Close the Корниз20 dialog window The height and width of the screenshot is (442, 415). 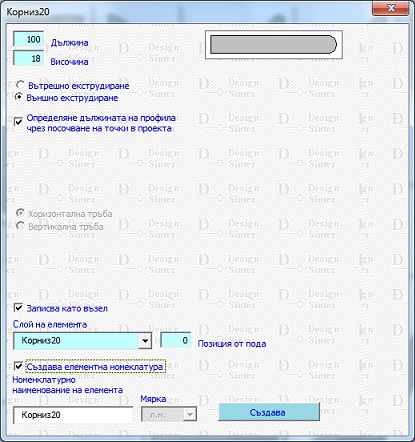coord(391,8)
